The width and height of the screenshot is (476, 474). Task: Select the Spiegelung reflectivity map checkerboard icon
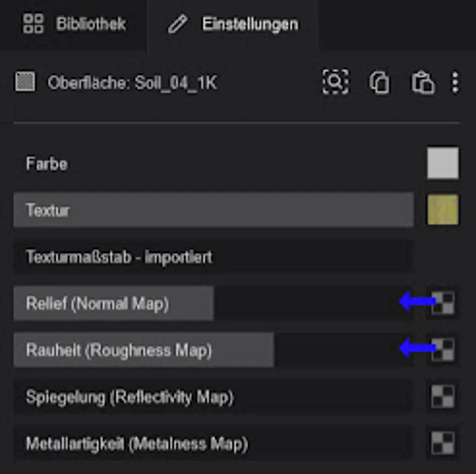coord(443,396)
